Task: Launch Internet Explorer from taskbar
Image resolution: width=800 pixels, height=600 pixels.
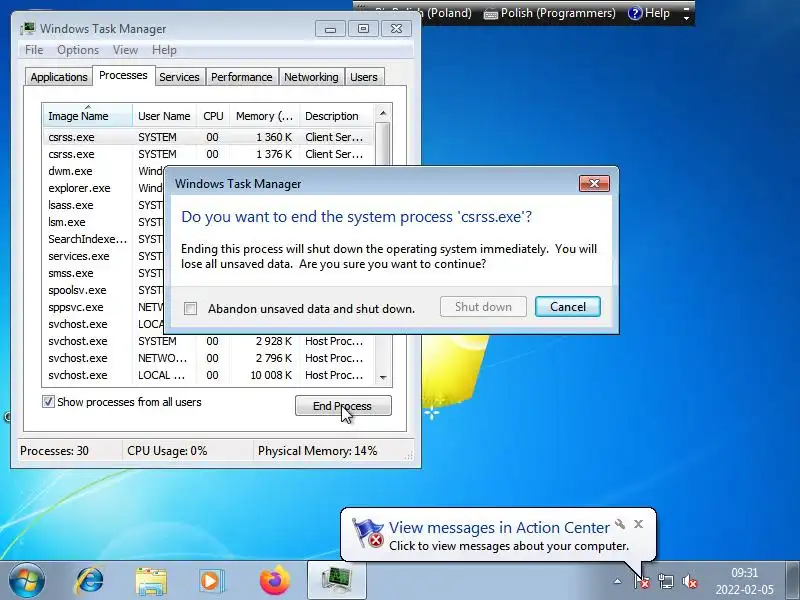Action: coord(90,581)
